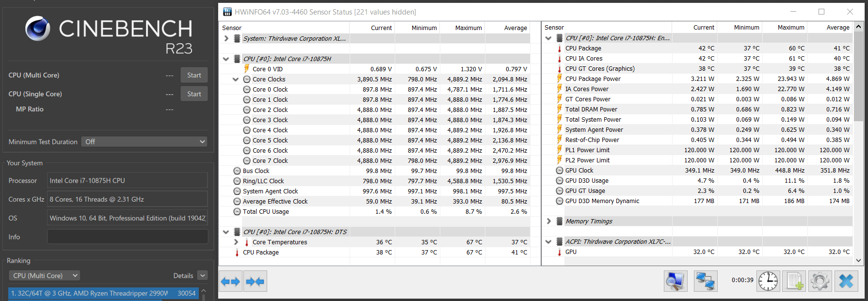Open the Minimum Test Duration dropdown in Cinebench
This screenshot has height=301, width=868.
[x=145, y=142]
